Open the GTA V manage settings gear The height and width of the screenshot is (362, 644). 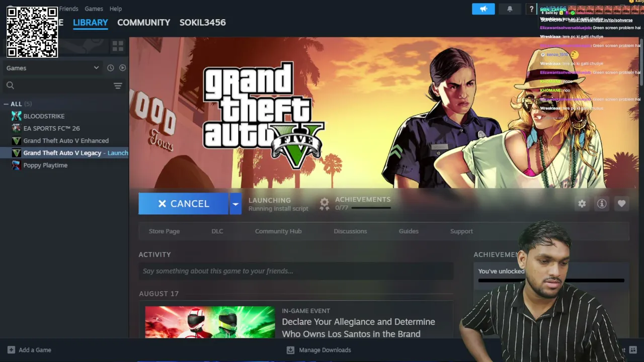click(x=582, y=204)
